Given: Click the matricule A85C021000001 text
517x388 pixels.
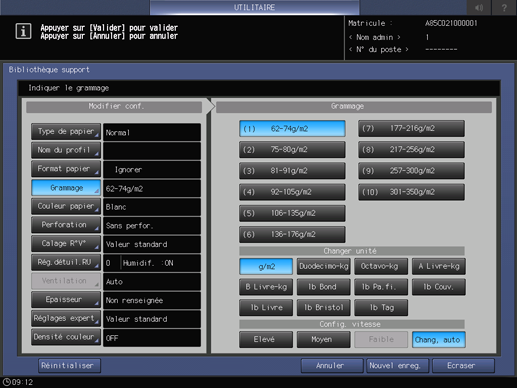Looking at the screenshot, I should tap(451, 23).
